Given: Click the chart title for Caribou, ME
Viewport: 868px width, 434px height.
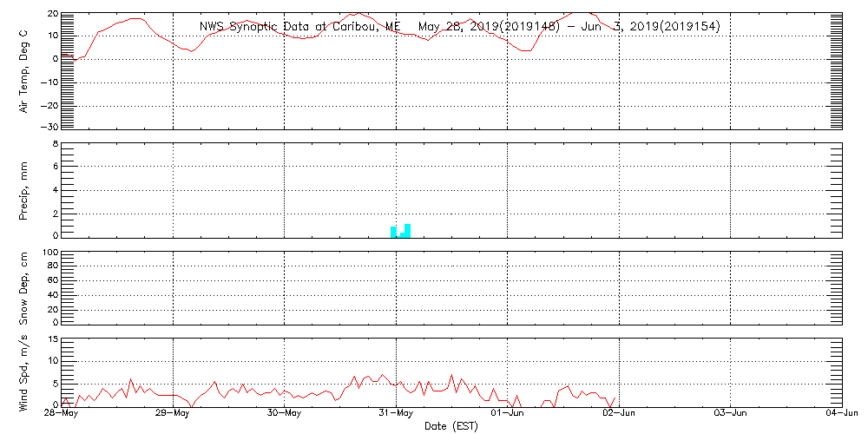Looking at the screenshot, I should [x=459, y=27].
